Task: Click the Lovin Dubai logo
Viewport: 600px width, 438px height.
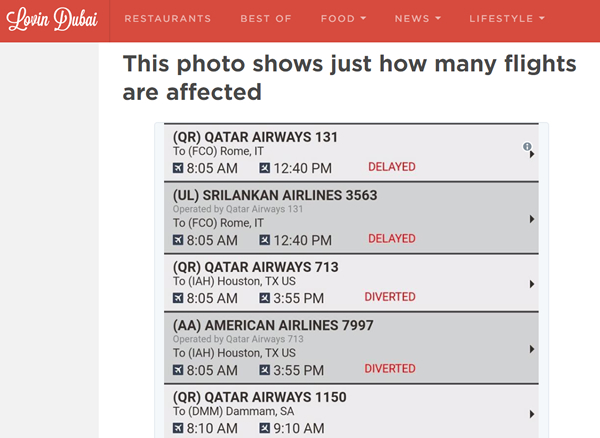Action: tap(52, 19)
